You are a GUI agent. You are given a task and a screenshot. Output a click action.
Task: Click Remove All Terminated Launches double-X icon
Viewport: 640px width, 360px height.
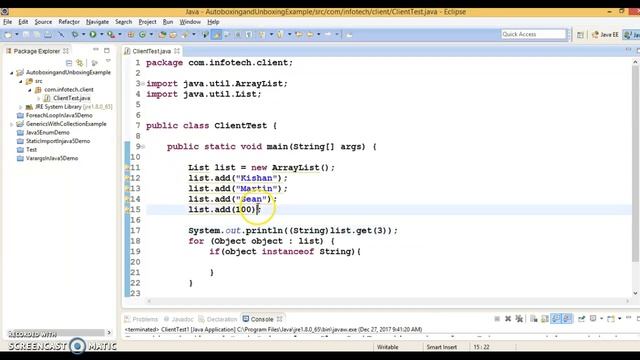pyautogui.click(x=519, y=319)
